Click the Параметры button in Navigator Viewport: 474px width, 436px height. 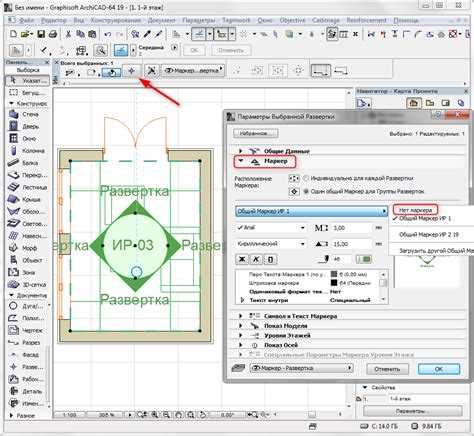click(x=413, y=411)
